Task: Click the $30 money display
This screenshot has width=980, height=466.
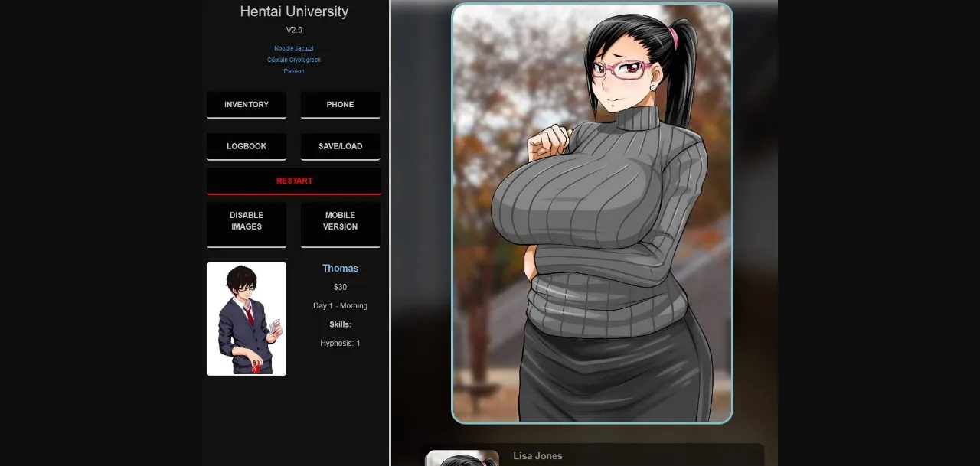Action: pos(340,287)
